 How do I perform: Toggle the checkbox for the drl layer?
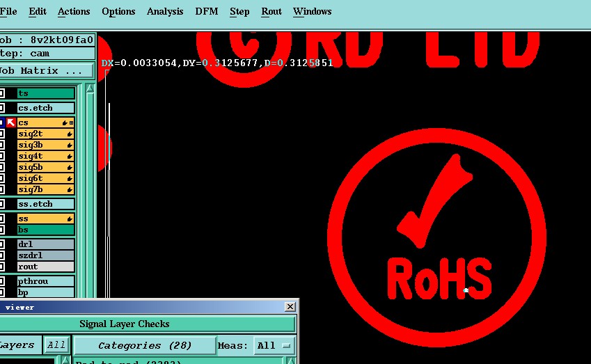point(2,244)
